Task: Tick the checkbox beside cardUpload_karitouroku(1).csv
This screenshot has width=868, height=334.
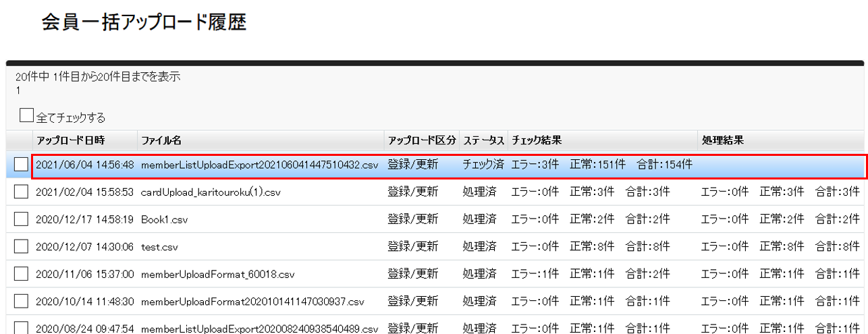Action: pos(21,192)
